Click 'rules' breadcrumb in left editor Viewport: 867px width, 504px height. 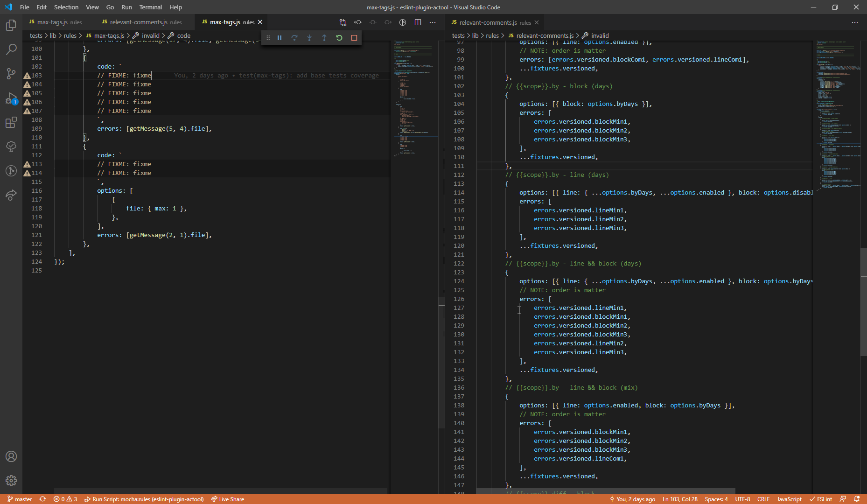[70, 35]
